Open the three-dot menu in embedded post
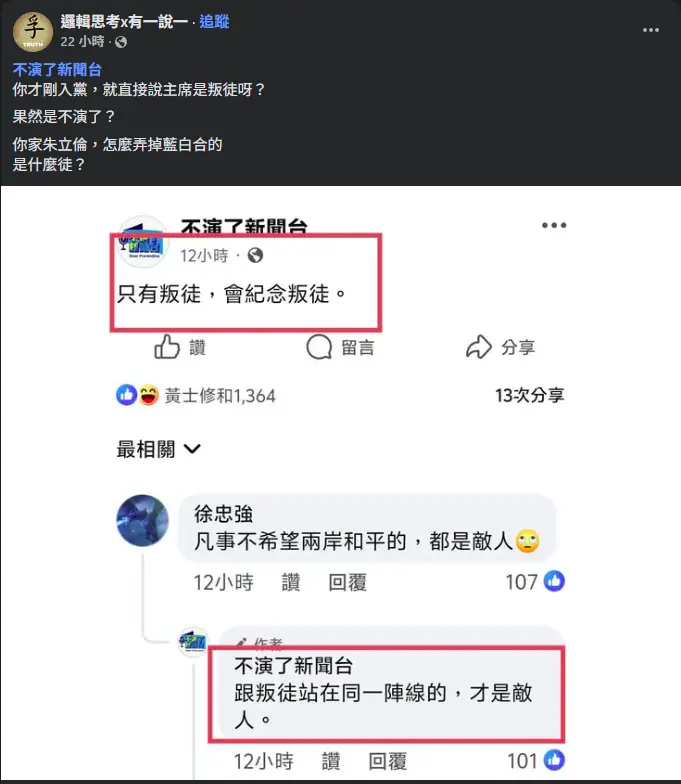 tap(554, 226)
